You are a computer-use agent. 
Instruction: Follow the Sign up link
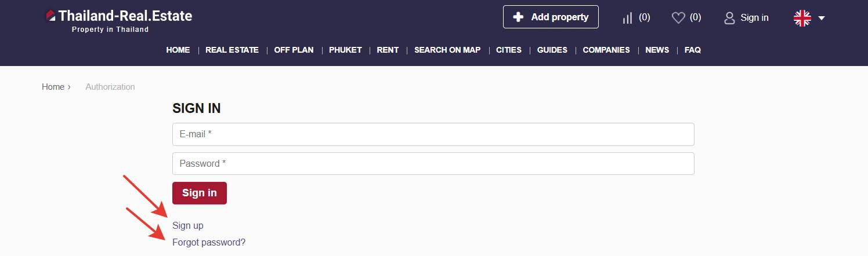click(x=188, y=225)
